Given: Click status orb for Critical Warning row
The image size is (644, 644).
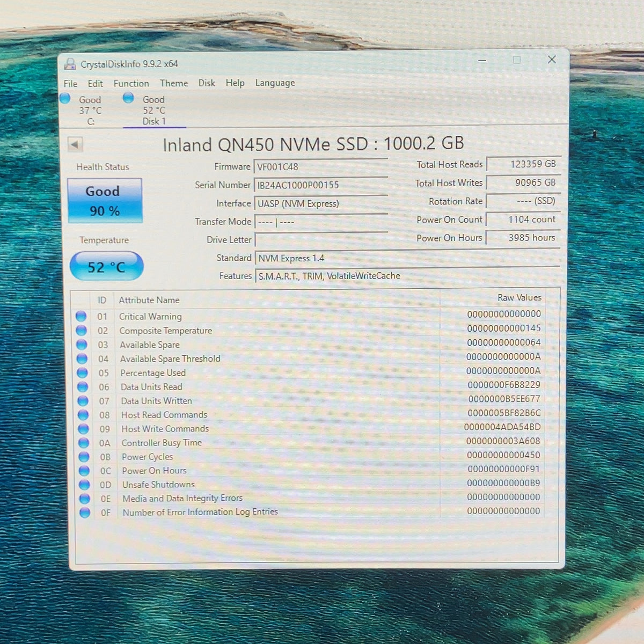Looking at the screenshot, I should pyautogui.click(x=81, y=316).
